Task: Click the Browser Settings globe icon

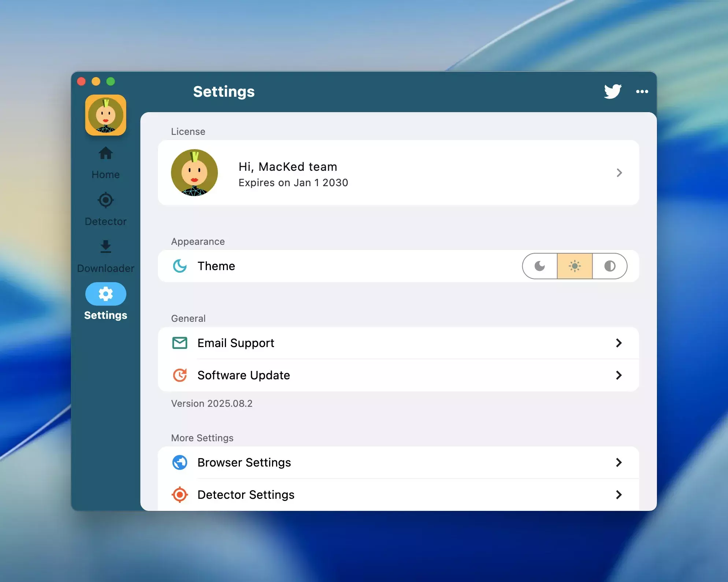Action: click(x=180, y=463)
